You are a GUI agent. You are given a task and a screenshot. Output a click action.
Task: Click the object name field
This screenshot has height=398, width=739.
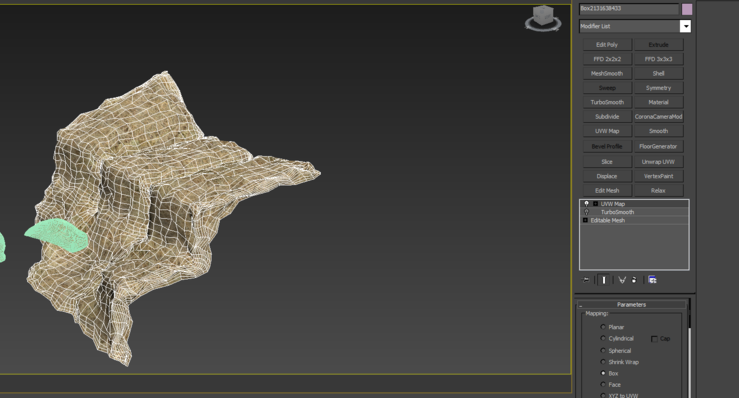(x=629, y=8)
